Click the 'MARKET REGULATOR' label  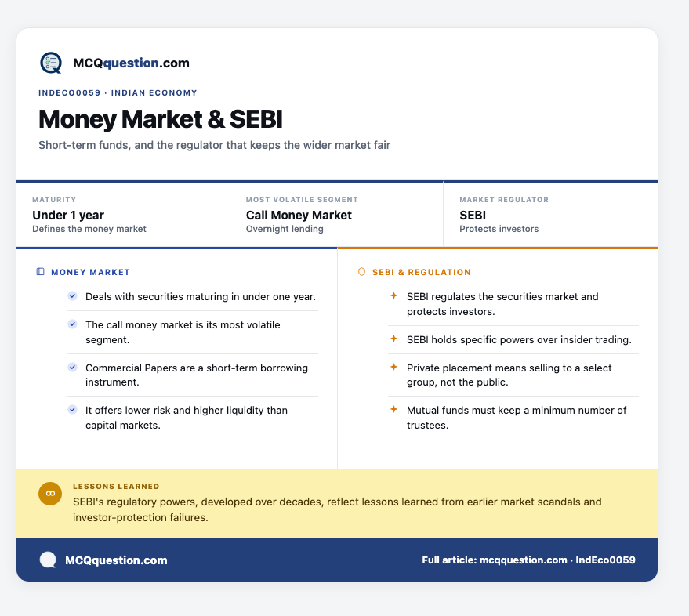point(504,200)
